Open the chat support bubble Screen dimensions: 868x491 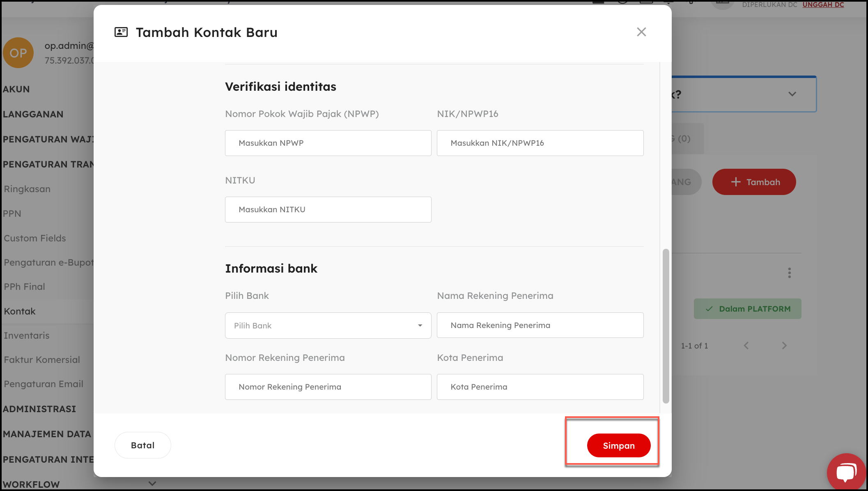pyautogui.click(x=846, y=472)
